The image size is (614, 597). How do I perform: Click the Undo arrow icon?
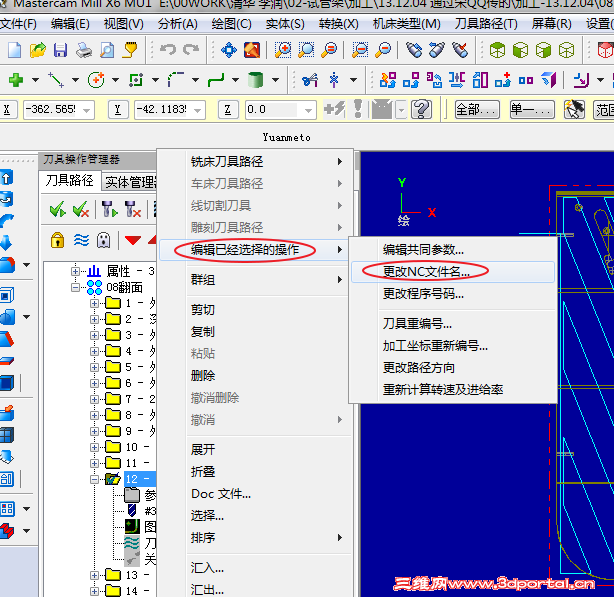click(168, 50)
